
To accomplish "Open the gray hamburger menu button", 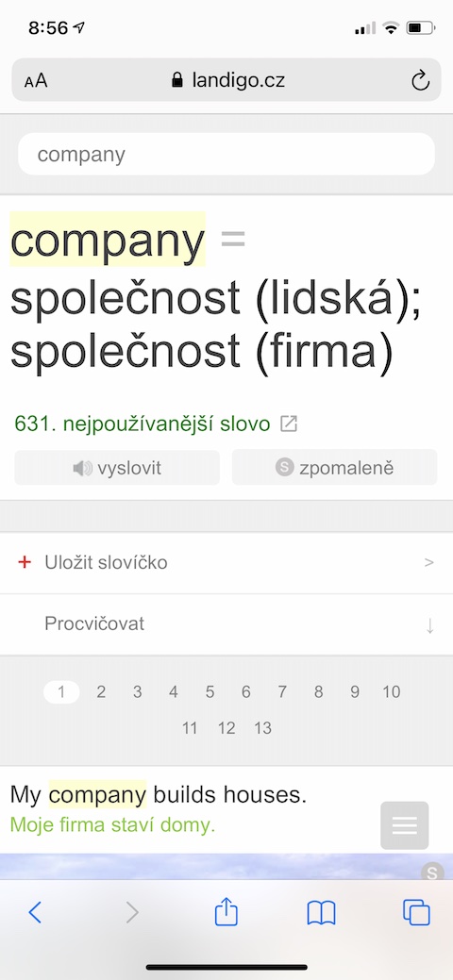I will 404,825.
